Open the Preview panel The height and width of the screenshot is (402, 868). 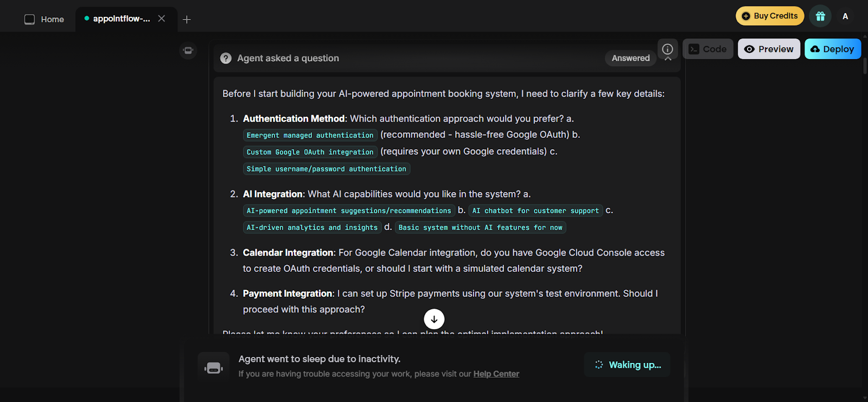click(769, 49)
